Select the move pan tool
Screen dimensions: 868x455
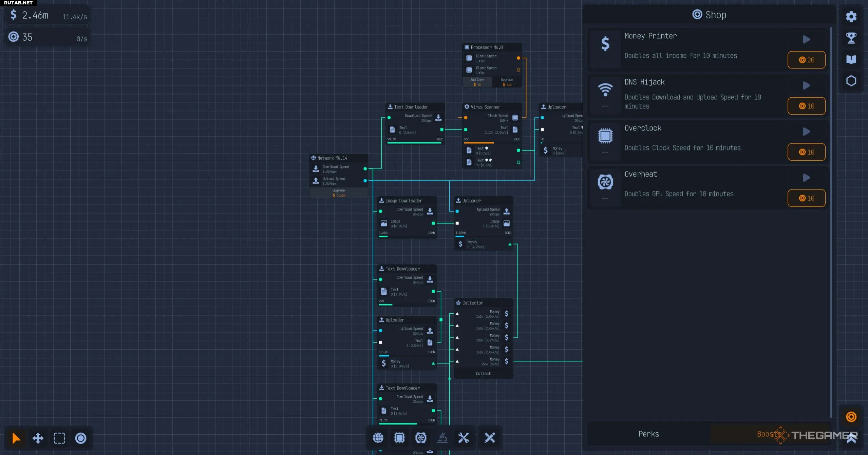[x=38, y=438]
